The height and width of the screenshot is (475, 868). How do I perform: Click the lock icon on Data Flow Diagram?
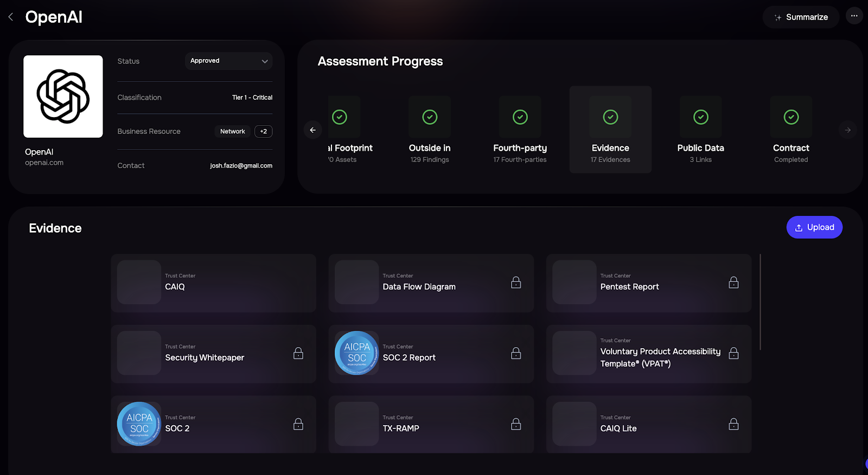[x=516, y=283]
